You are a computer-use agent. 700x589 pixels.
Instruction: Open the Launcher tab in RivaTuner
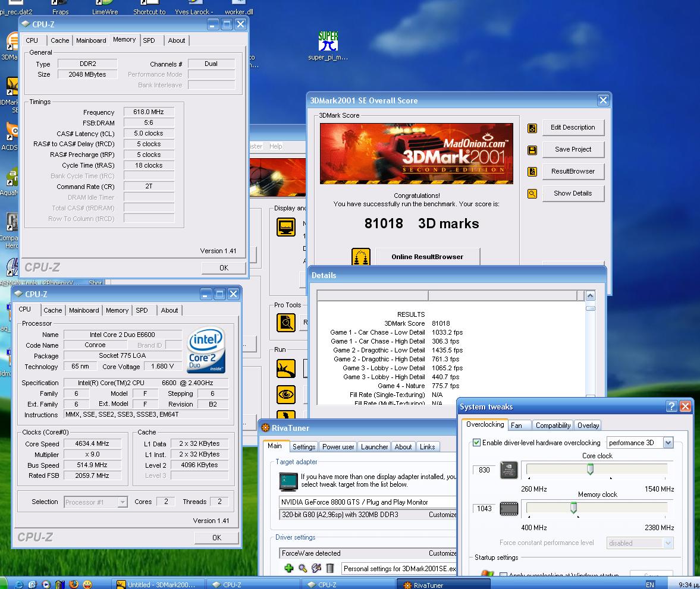[374, 447]
